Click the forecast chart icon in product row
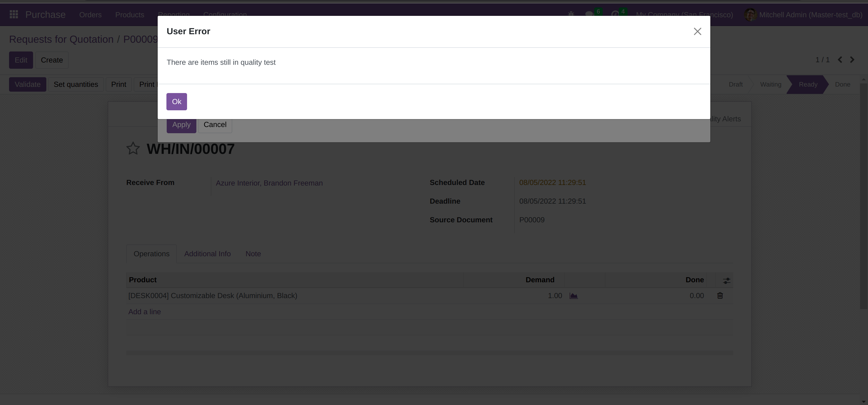Screen dimensions: 868x405 (x=574, y=296)
